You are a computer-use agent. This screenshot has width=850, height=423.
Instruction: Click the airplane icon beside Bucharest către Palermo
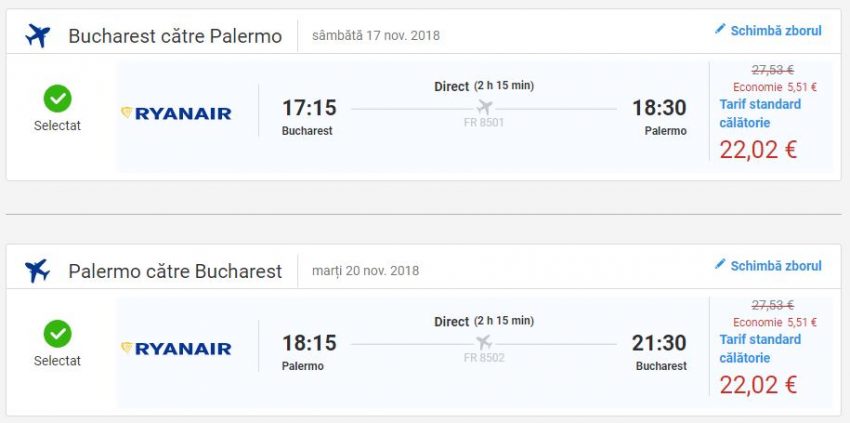pos(38,36)
